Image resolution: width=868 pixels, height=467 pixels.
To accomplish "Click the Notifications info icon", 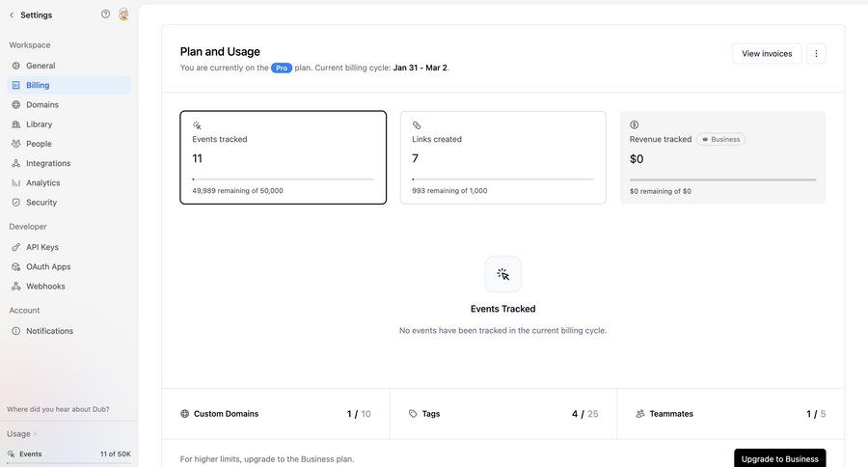I will [16, 331].
